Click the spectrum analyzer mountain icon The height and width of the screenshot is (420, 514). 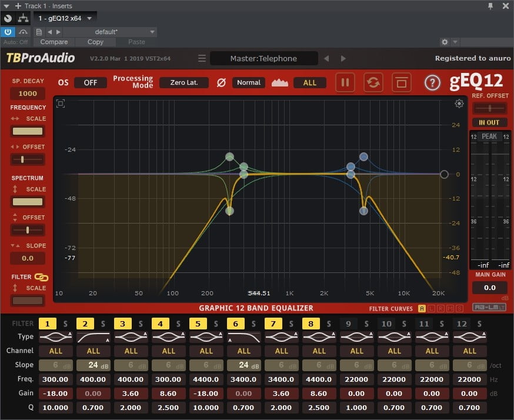pos(279,82)
